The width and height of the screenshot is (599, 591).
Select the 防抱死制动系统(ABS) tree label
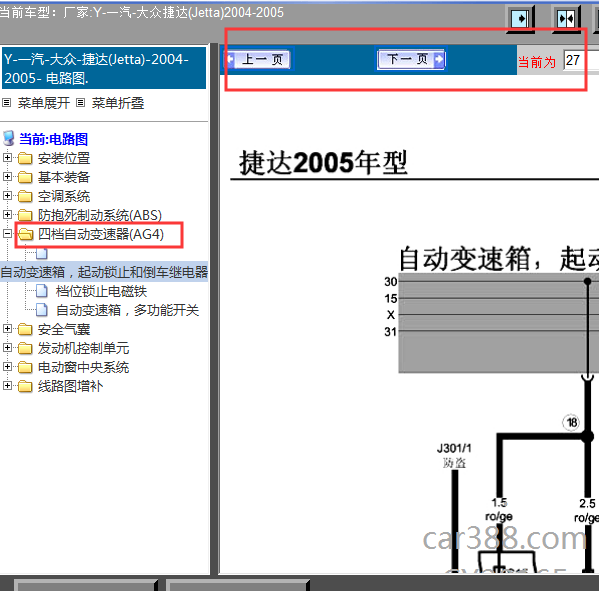click(100, 215)
